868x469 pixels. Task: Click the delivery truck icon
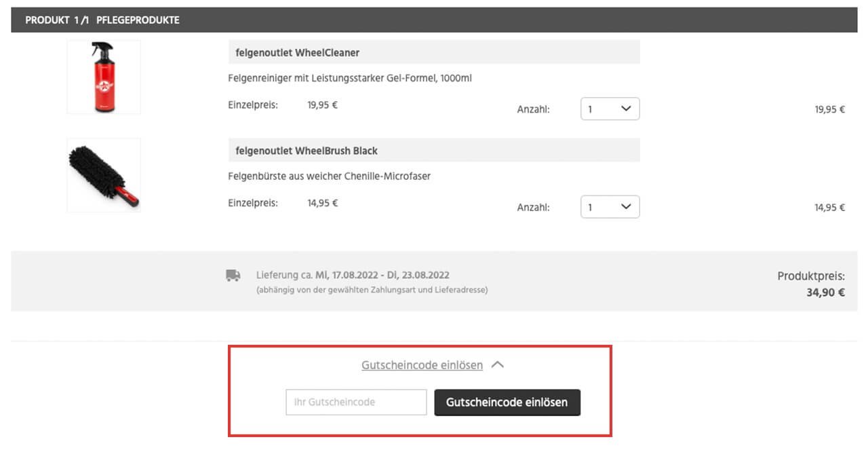233,276
